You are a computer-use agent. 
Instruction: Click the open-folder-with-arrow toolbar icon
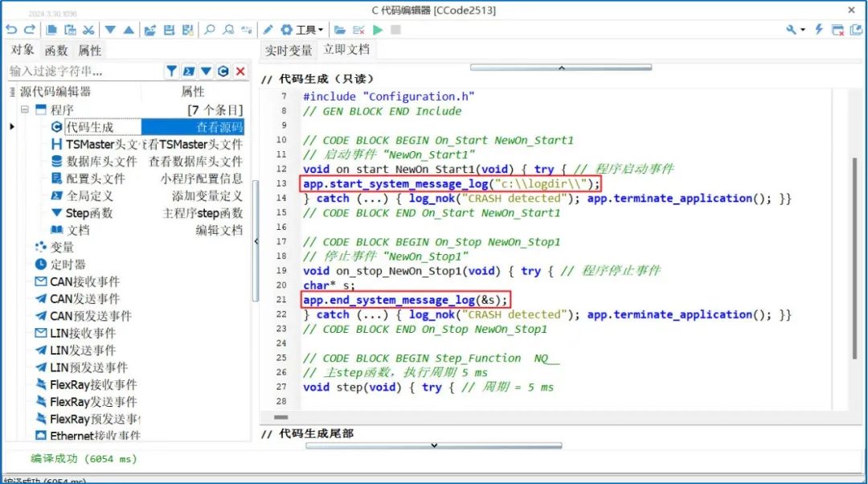[x=150, y=30]
